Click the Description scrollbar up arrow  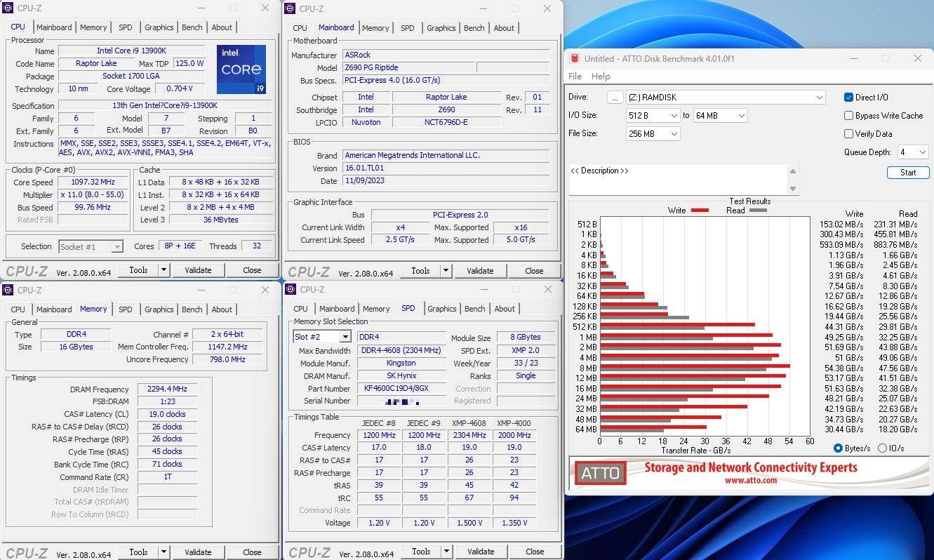click(x=793, y=171)
